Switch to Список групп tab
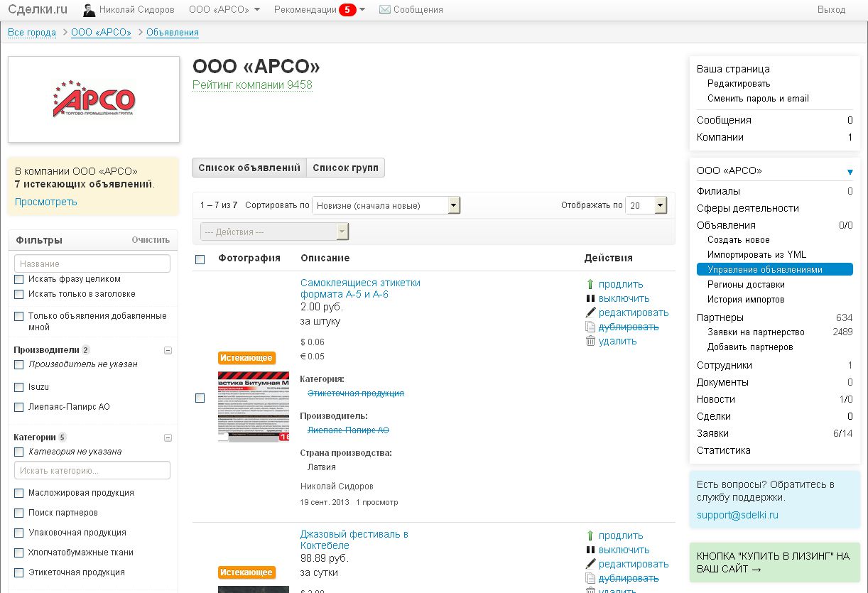The width and height of the screenshot is (868, 593). click(345, 168)
